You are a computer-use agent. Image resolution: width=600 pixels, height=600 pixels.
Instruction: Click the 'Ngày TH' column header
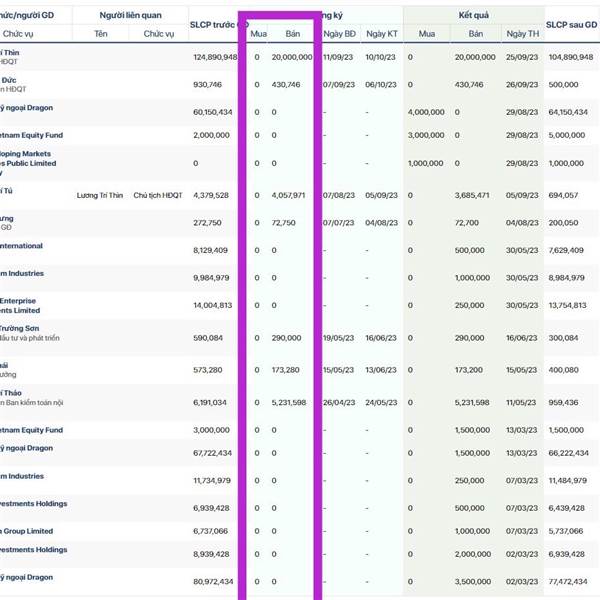point(522,33)
